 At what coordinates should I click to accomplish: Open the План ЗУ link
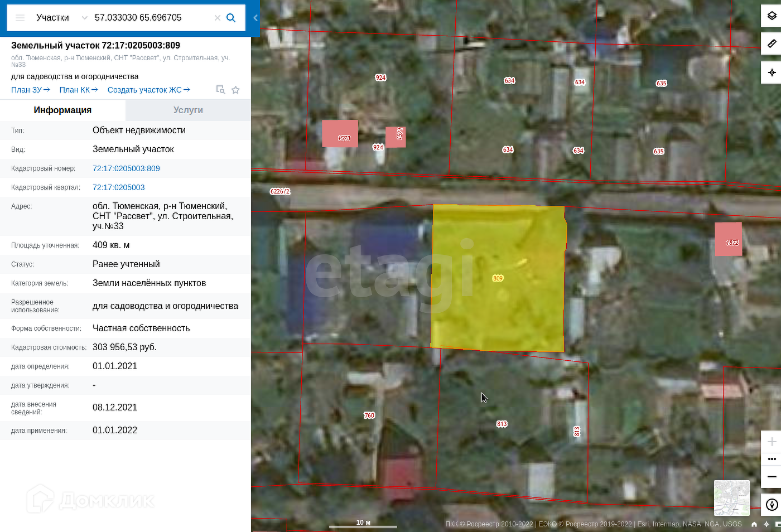pos(30,90)
